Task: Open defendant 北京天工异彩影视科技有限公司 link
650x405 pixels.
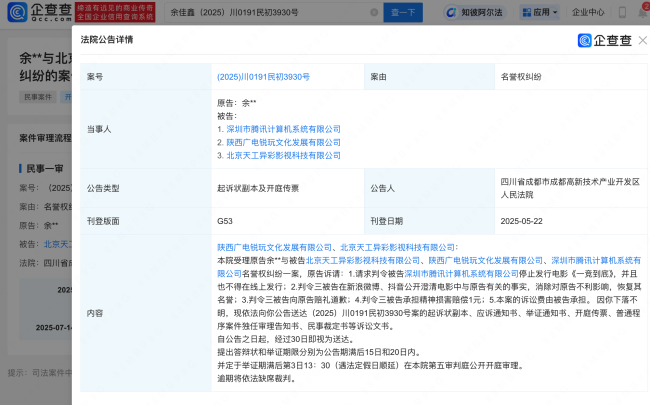Action: pos(283,155)
